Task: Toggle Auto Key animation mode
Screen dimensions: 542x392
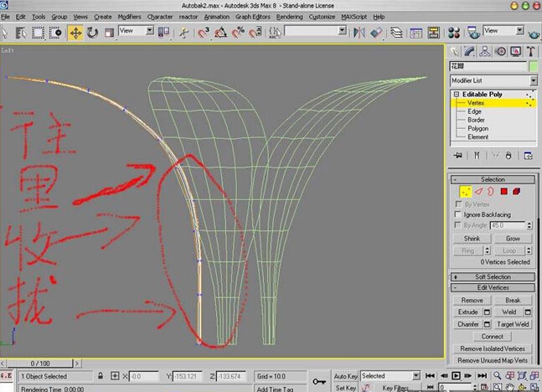Action: [x=346, y=376]
